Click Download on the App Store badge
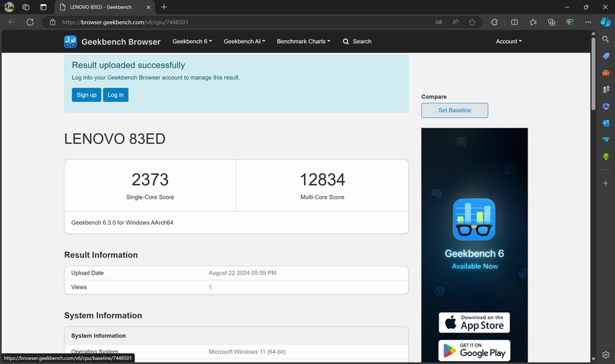Screen dimensions: 615x364 (x=474, y=322)
